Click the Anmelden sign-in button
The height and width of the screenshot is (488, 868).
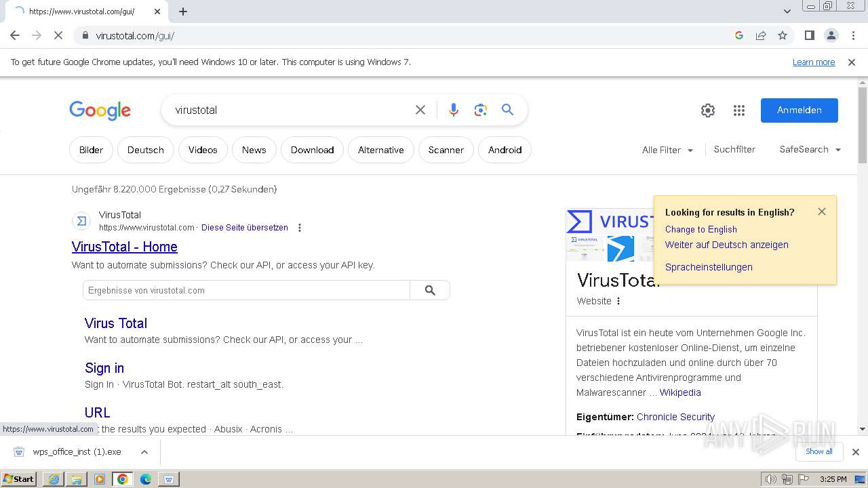[800, 110]
